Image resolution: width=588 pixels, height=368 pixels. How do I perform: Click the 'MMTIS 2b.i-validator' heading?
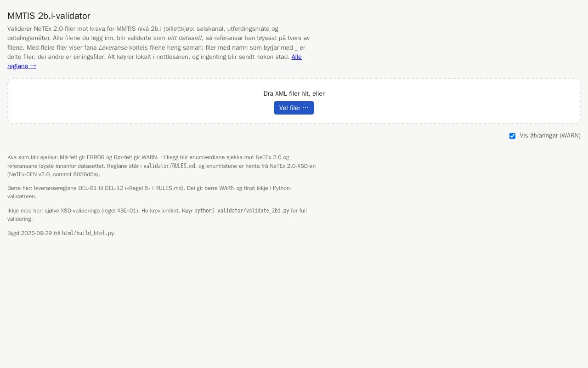49,16
